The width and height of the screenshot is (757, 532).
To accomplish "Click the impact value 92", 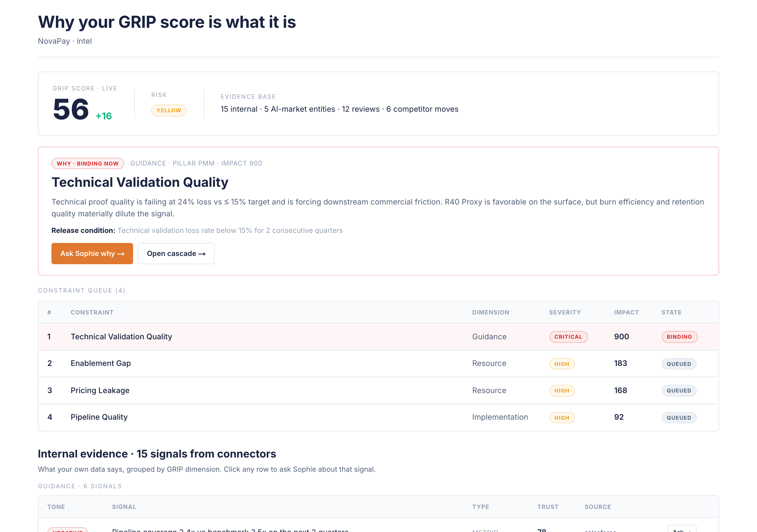I will click(619, 417).
